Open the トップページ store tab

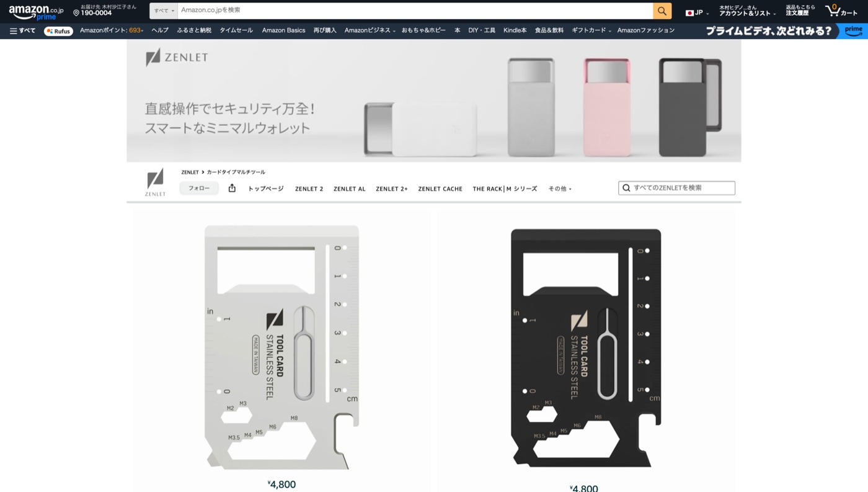266,189
